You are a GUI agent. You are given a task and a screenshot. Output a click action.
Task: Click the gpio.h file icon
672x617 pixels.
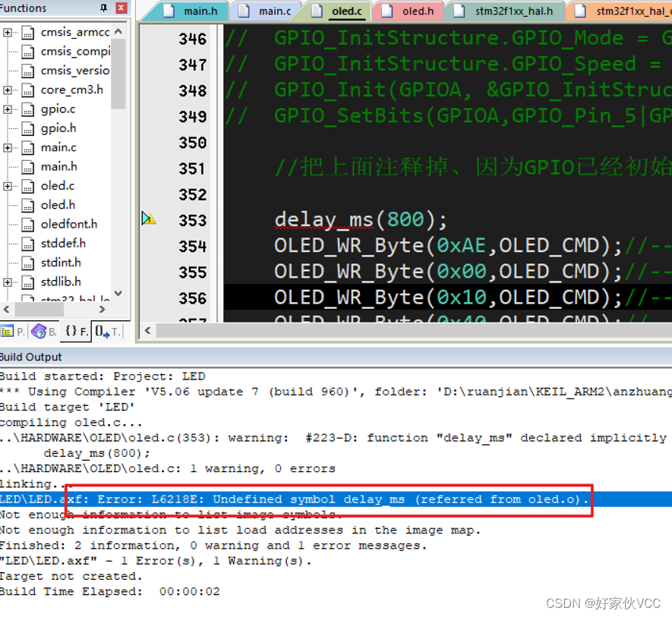coord(28,128)
